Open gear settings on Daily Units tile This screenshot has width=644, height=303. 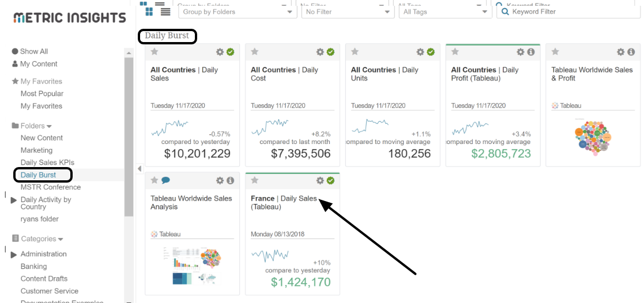[420, 52]
